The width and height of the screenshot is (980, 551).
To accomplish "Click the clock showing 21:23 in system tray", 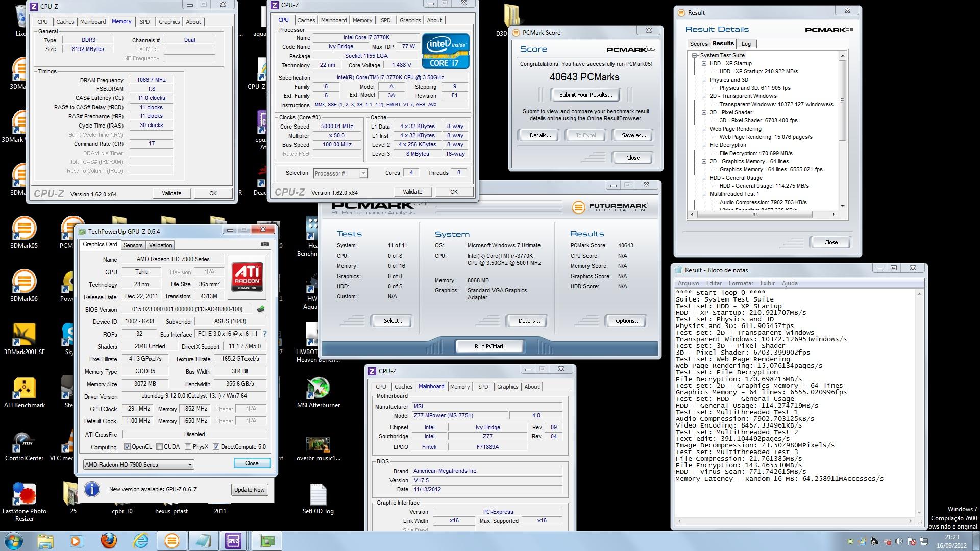I will (951, 537).
